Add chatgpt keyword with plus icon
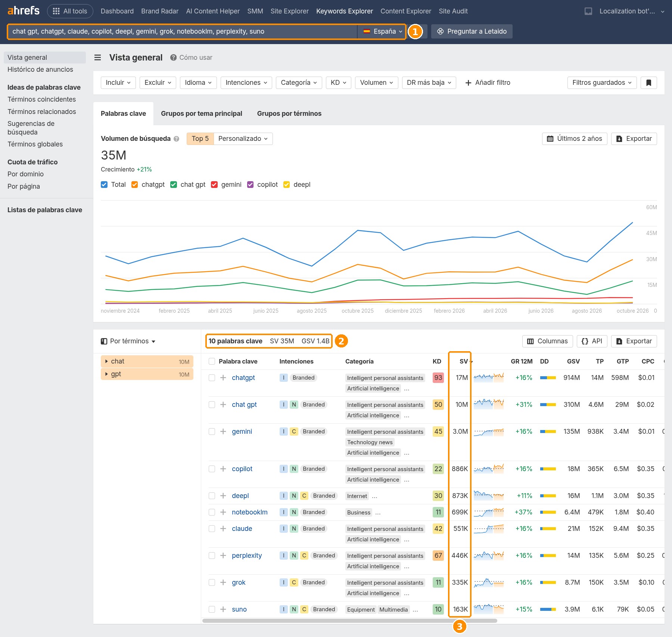The width and height of the screenshot is (672, 637). pos(223,378)
